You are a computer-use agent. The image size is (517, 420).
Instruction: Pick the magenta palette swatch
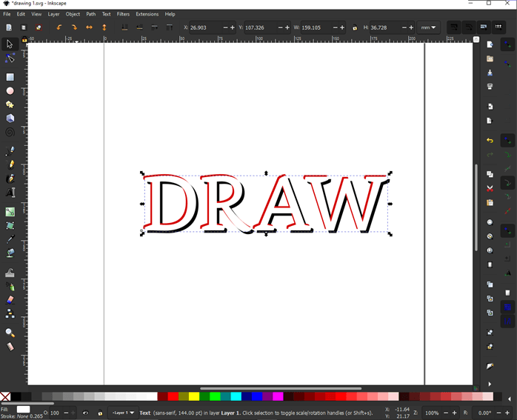tap(278, 396)
